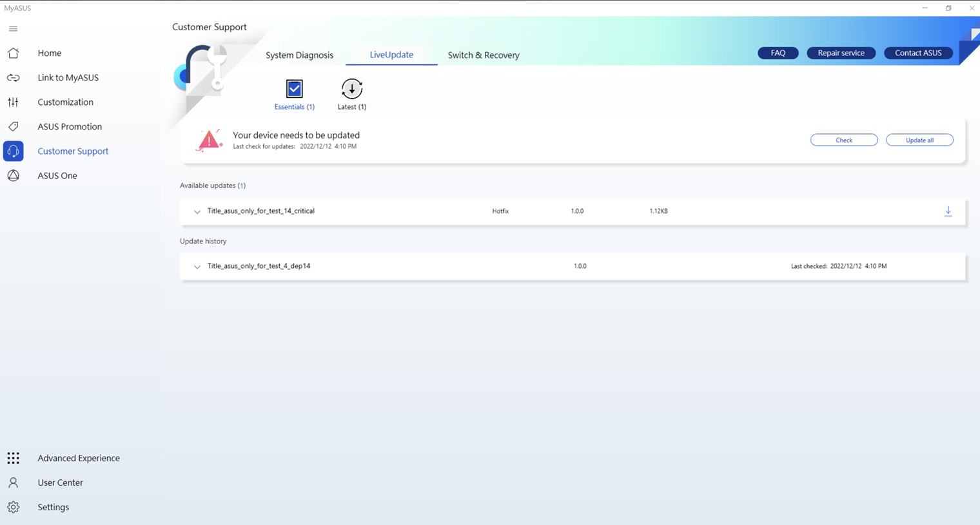This screenshot has height=525, width=980.
Task: Open User Center
Action: (x=60, y=482)
